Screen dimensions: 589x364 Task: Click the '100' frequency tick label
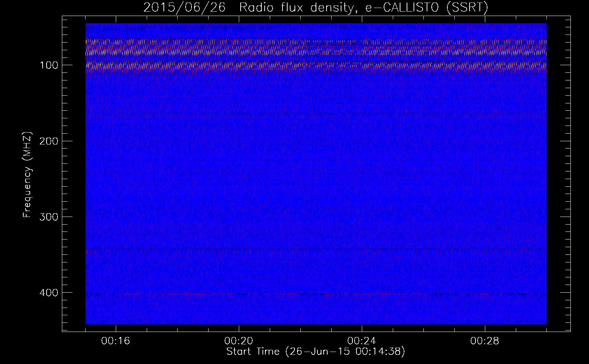coord(49,65)
